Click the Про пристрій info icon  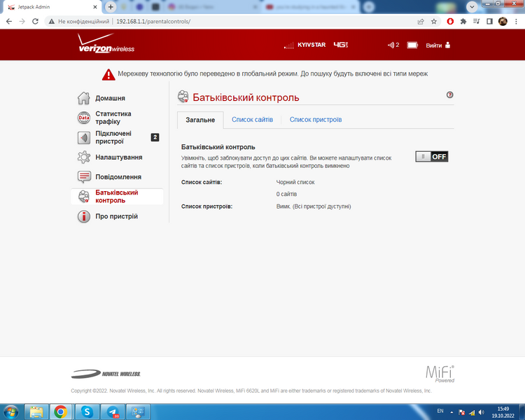[x=84, y=216]
